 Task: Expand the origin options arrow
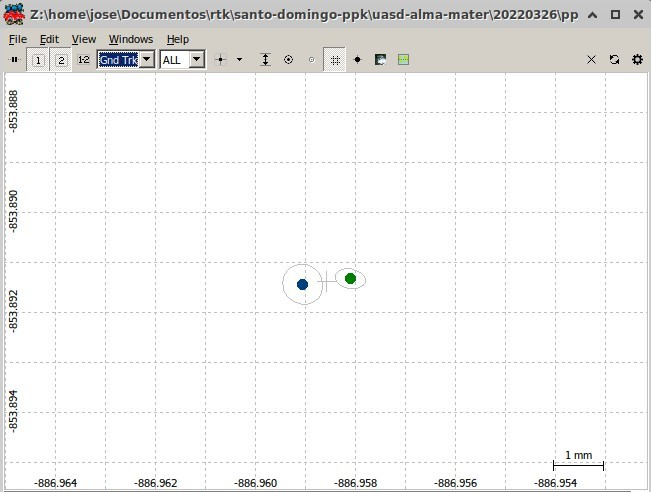[x=239, y=60]
